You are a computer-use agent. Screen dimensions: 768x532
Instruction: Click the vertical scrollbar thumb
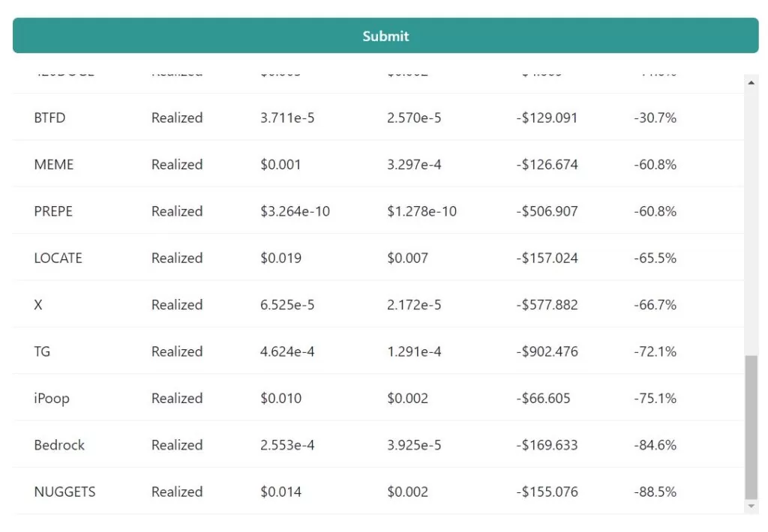(751, 427)
